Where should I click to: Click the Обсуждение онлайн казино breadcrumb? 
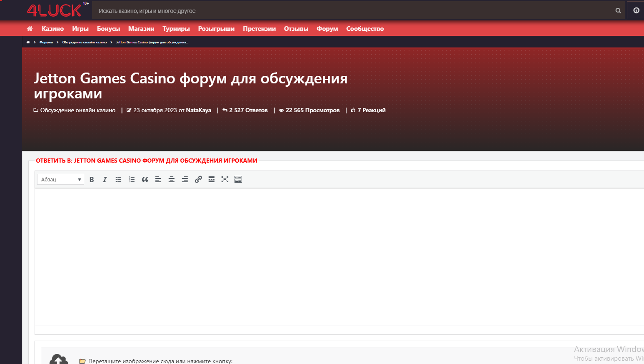pos(85,42)
